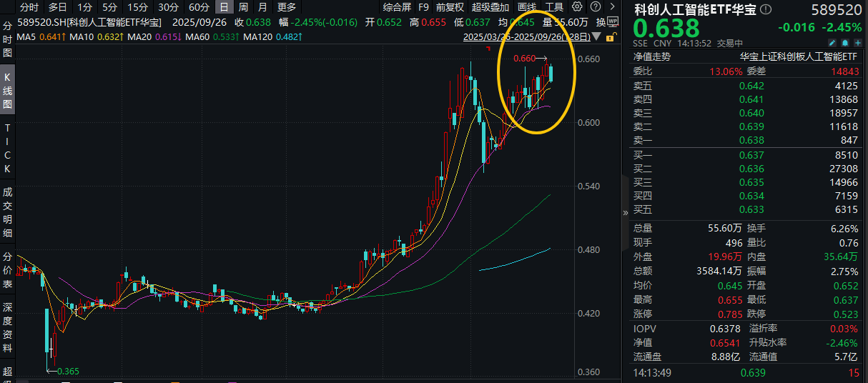Toggle 超级叠加 overlay option
Viewport: 868px width, 383px height.
click(x=490, y=7)
